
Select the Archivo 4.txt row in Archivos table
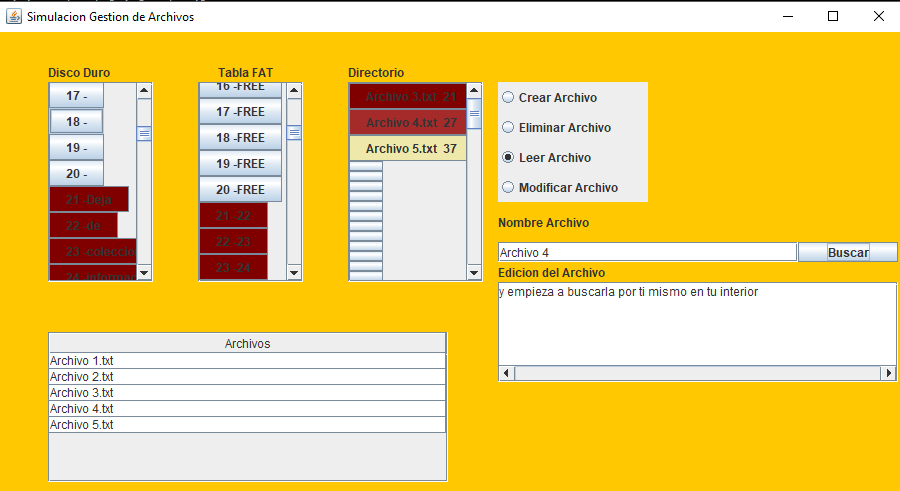coord(247,409)
